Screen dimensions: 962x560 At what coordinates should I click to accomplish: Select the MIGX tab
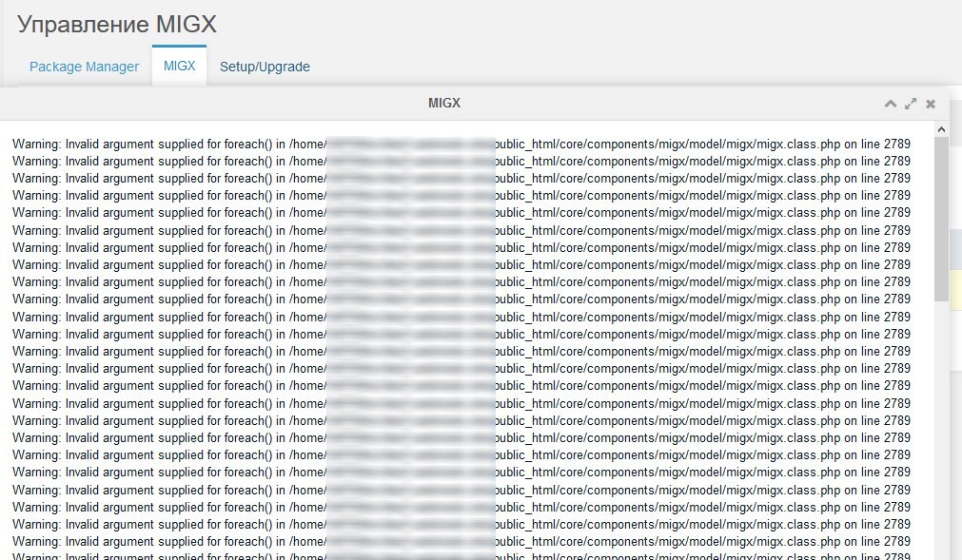point(179,66)
